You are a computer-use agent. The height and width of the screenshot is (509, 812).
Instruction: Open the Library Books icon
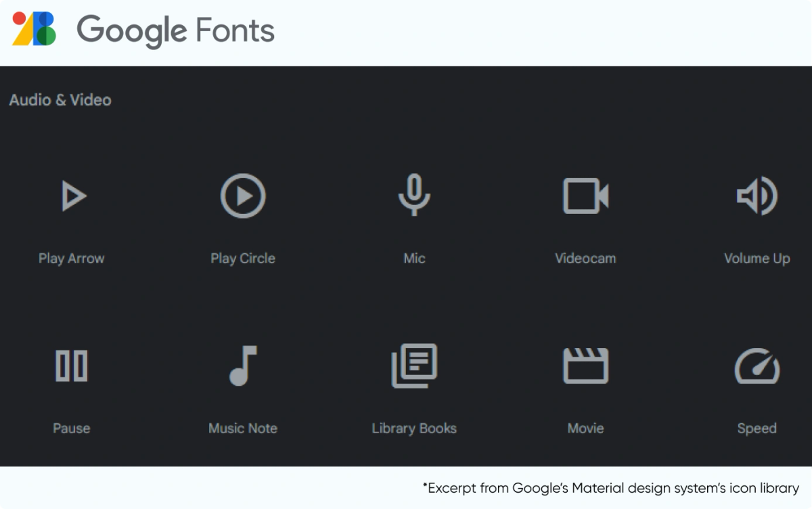point(414,366)
